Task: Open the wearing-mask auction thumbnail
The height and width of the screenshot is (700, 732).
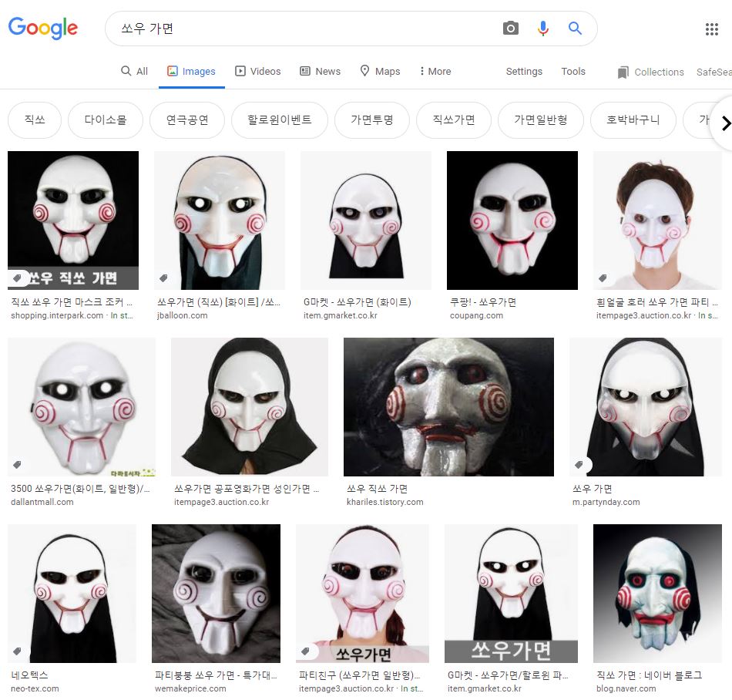Action: point(657,220)
